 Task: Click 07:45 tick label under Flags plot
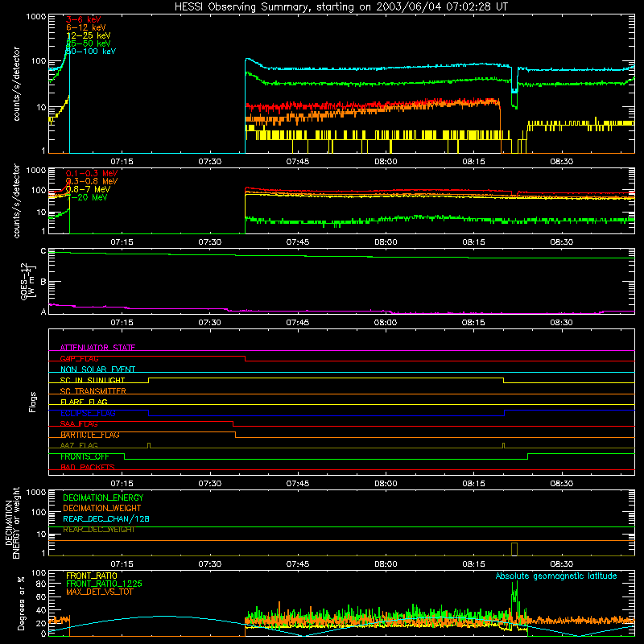tap(298, 484)
